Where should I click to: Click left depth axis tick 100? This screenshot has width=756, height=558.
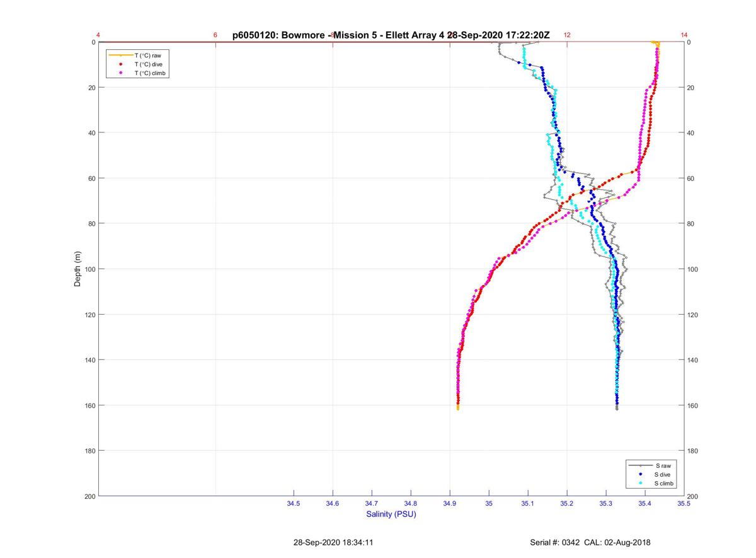tap(89, 269)
